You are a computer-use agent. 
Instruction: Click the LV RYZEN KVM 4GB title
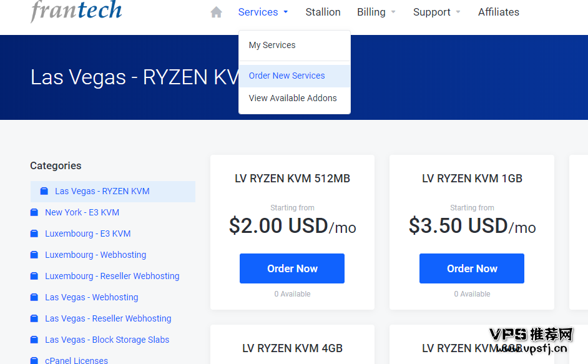point(293,348)
